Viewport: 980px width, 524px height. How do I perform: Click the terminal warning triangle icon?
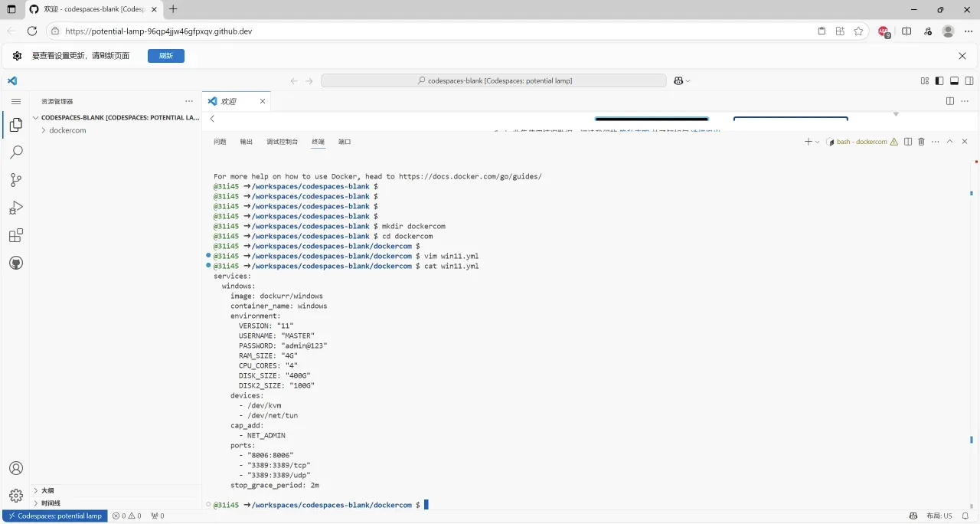pyautogui.click(x=894, y=142)
